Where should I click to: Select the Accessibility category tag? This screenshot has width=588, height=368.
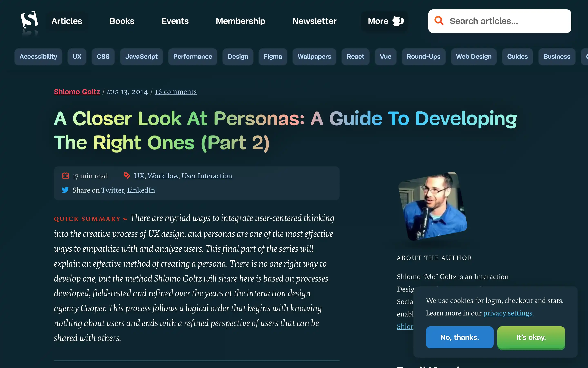(x=38, y=57)
